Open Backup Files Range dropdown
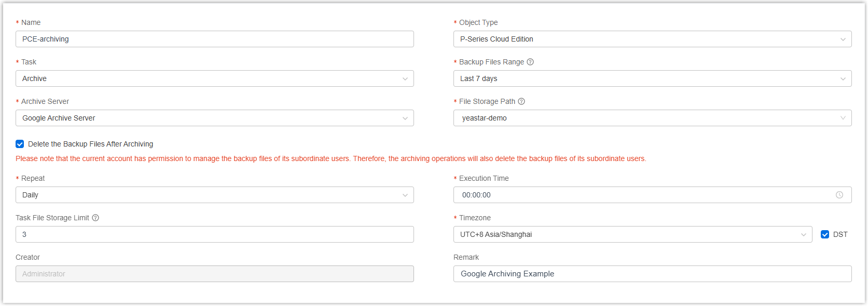 (x=652, y=78)
